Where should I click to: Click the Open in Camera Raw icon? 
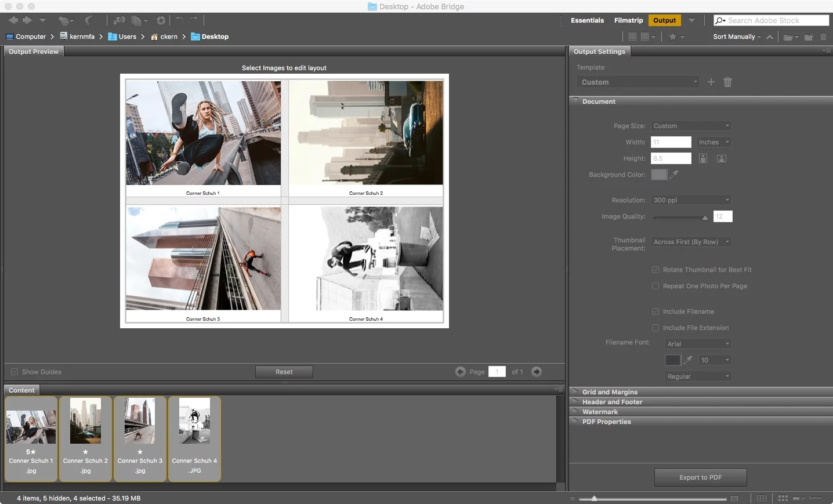(x=161, y=20)
